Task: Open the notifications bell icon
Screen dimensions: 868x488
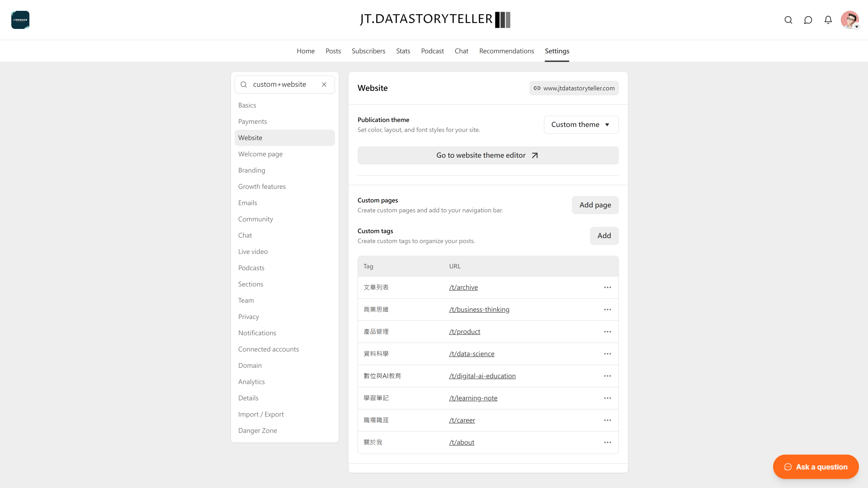Action: click(828, 20)
